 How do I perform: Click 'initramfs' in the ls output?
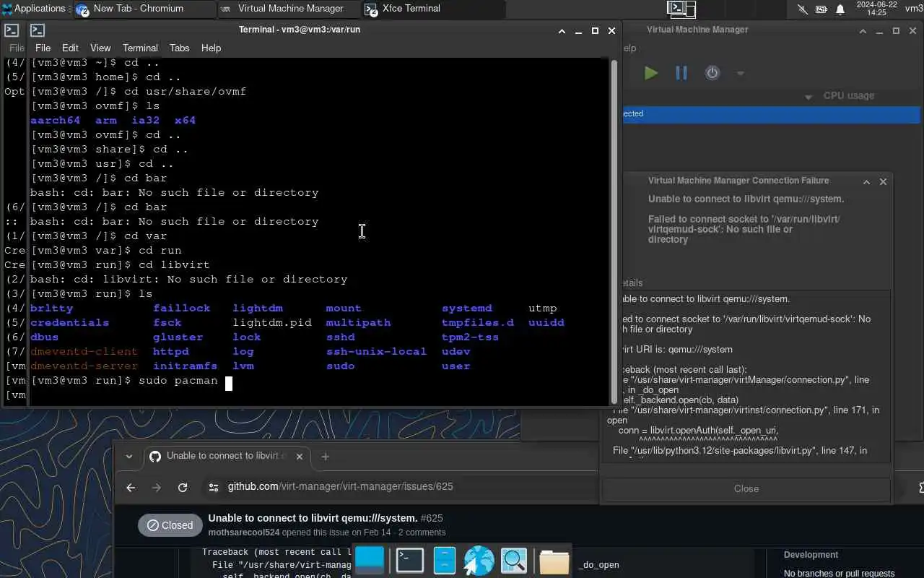pyautogui.click(x=185, y=366)
